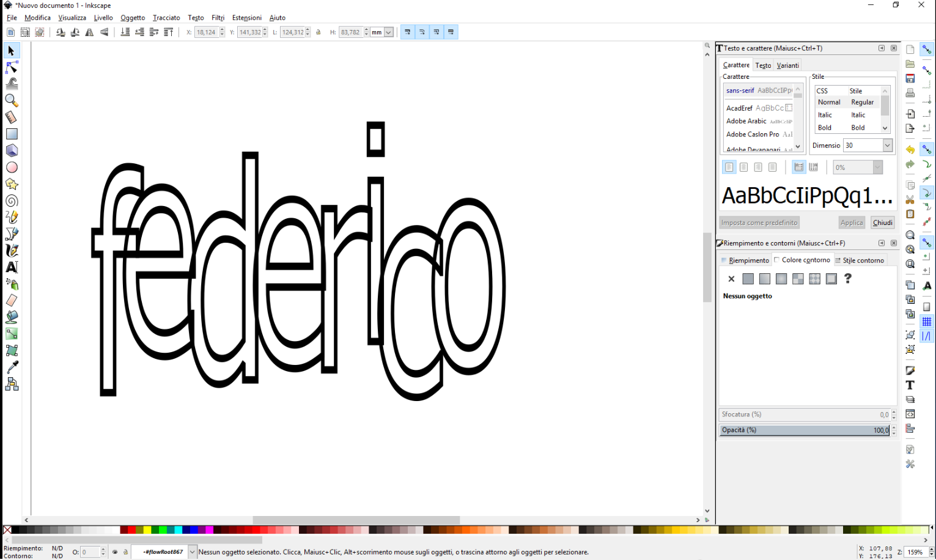Click Flip horizontal icon in toolbar
Screen dimensions: 936x560
point(90,32)
